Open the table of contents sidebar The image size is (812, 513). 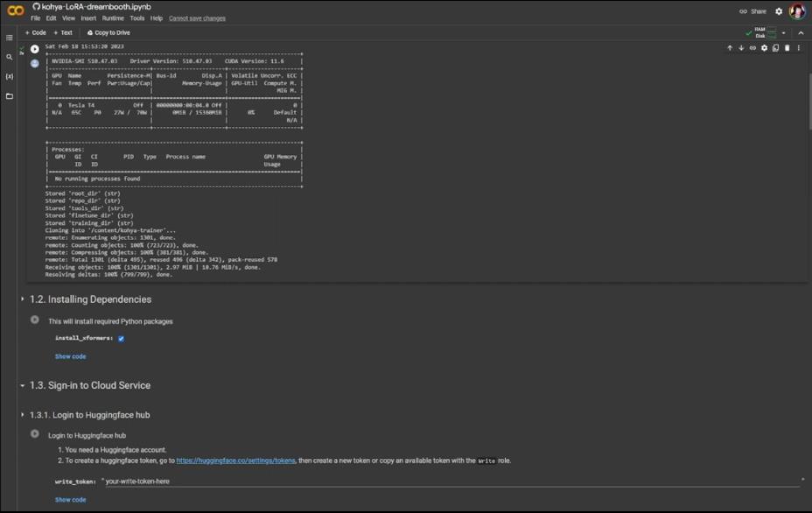click(x=9, y=36)
